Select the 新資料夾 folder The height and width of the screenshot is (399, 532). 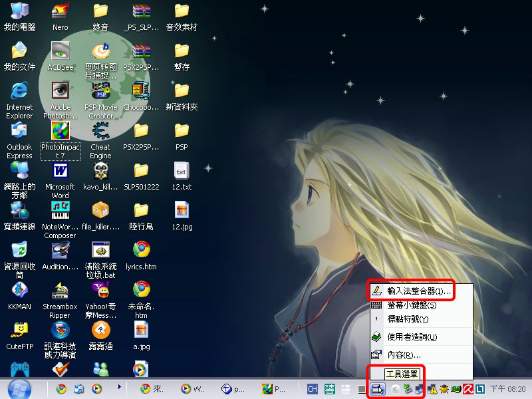point(182,96)
